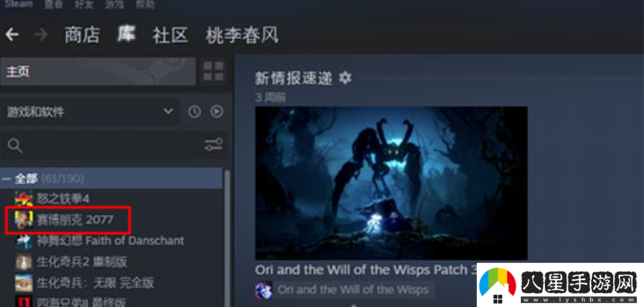Switch to the 商店 tab

(82, 35)
